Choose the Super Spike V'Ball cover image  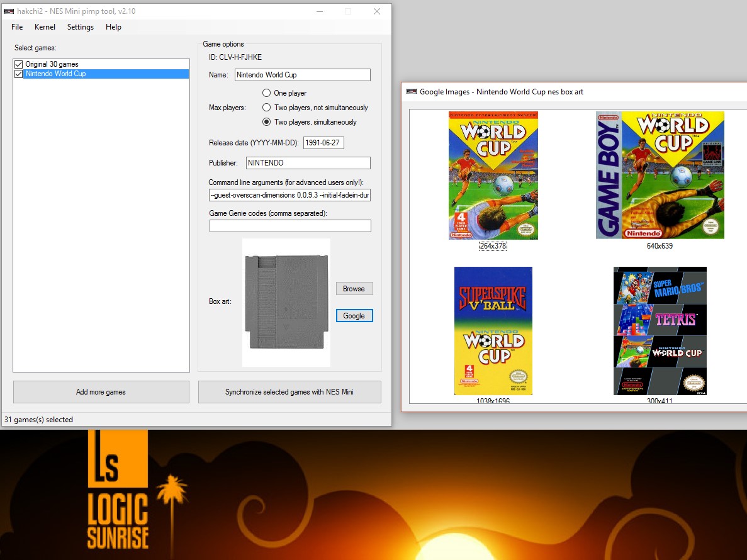[493, 330]
